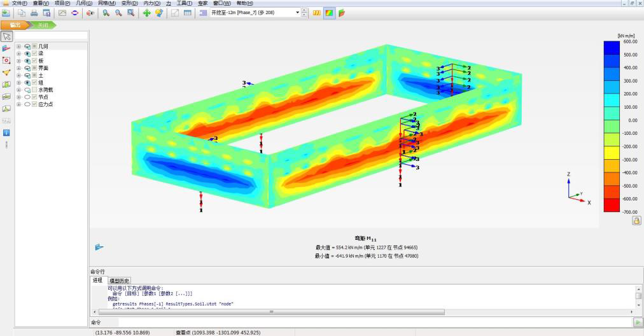Click the lock icon below the legend
The image size is (644, 336).
636,221
